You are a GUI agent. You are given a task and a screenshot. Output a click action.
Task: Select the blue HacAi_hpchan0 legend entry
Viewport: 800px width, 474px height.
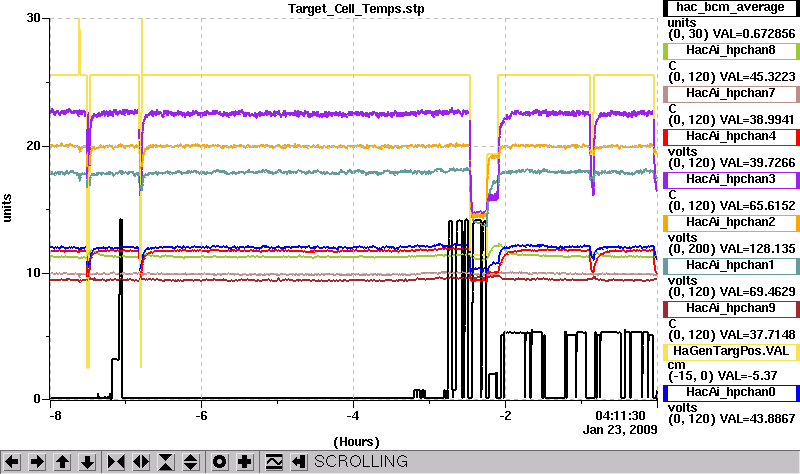click(x=731, y=392)
